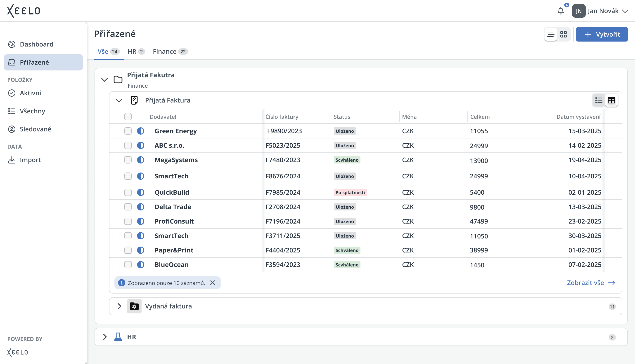Select table view in Přijatá Faktura
The height and width of the screenshot is (364, 635).
611,100
